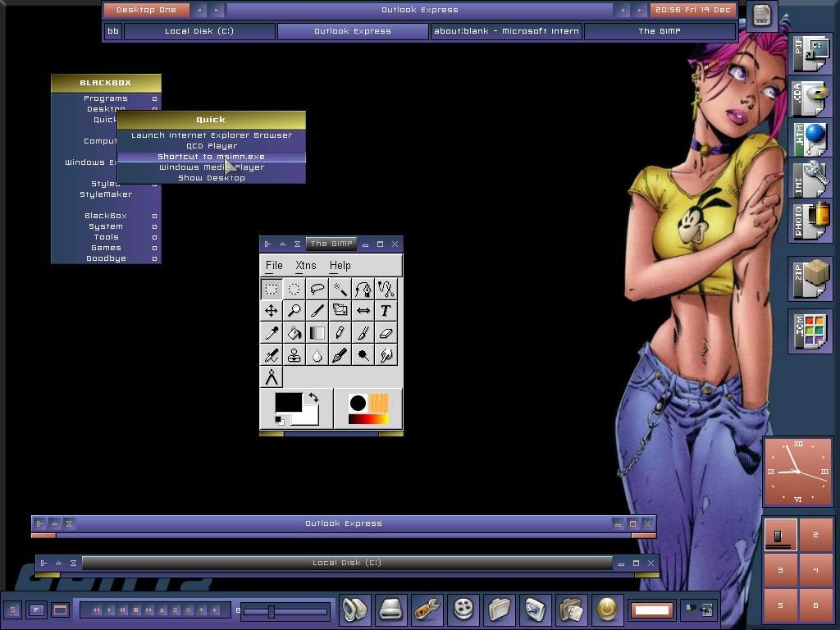
Task: Open the GIMP File menu
Action: 274,265
